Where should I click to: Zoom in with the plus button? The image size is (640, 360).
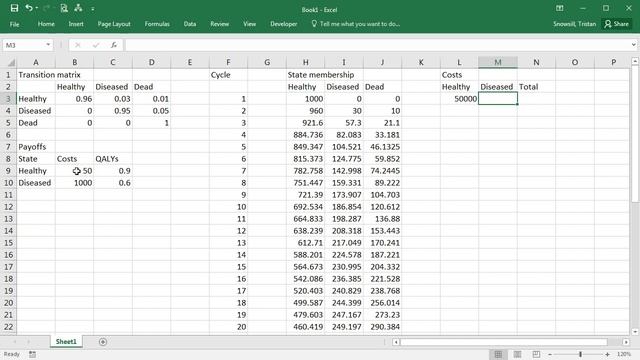point(607,354)
